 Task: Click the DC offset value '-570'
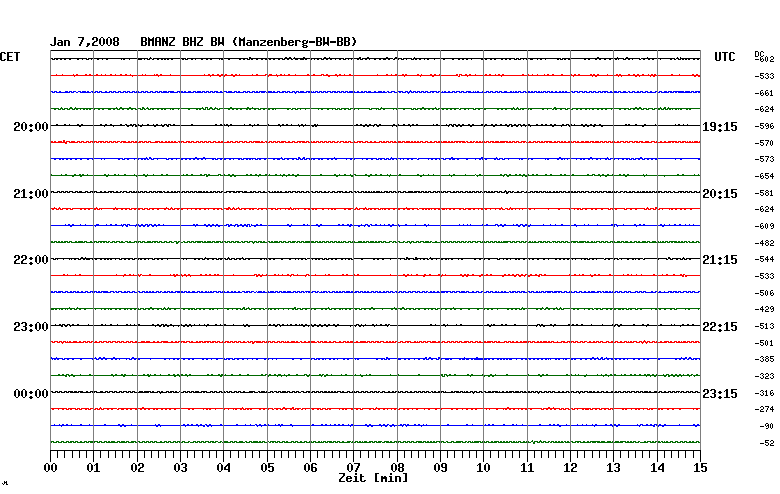coord(764,143)
